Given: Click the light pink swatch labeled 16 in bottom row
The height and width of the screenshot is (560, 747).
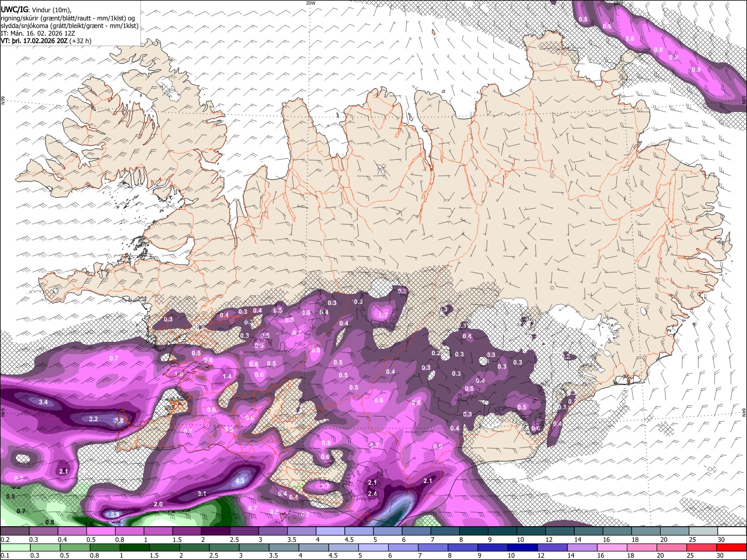Looking at the screenshot, I should (612, 547).
